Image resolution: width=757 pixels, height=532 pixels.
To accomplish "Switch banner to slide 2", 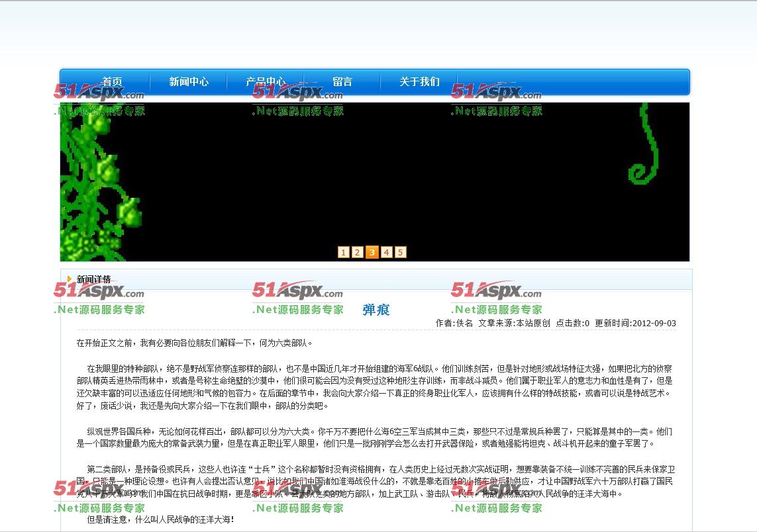I will click(x=357, y=252).
